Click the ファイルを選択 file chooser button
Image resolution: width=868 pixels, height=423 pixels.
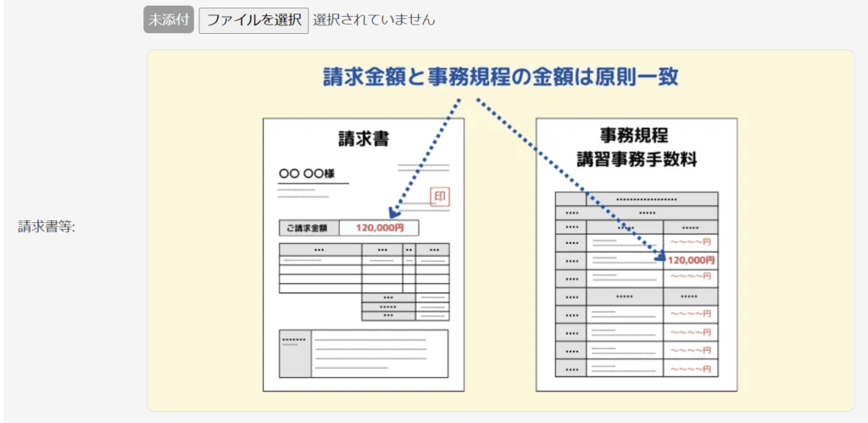pos(253,19)
